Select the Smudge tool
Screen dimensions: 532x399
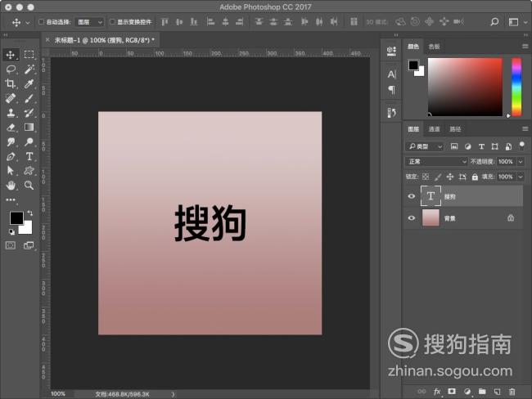[11, 141]
